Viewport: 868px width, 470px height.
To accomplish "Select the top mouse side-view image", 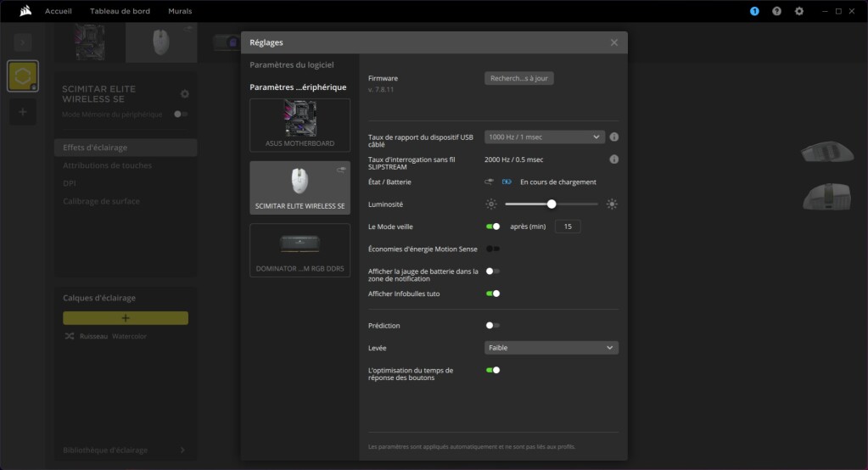I will tap(827, 152).
